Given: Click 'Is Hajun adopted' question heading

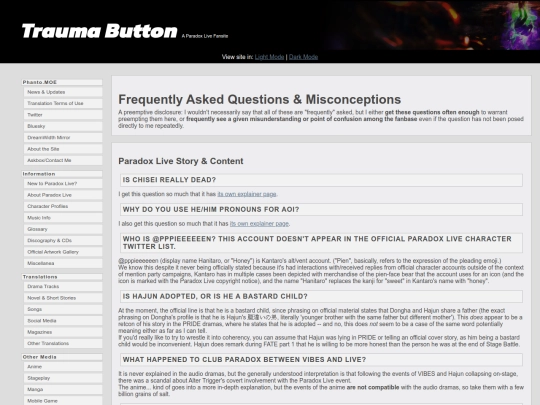Looking at the screenshot, I should (x=321, y=297).
